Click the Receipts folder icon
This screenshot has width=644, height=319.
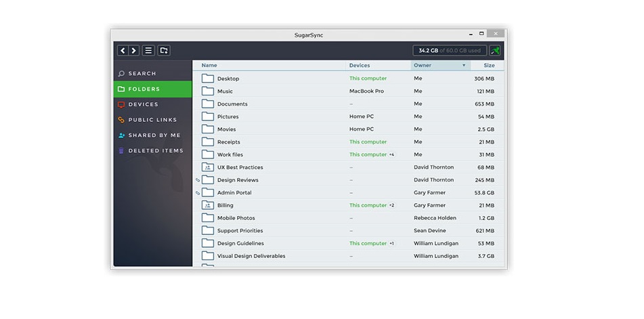[x=208, y=142]
